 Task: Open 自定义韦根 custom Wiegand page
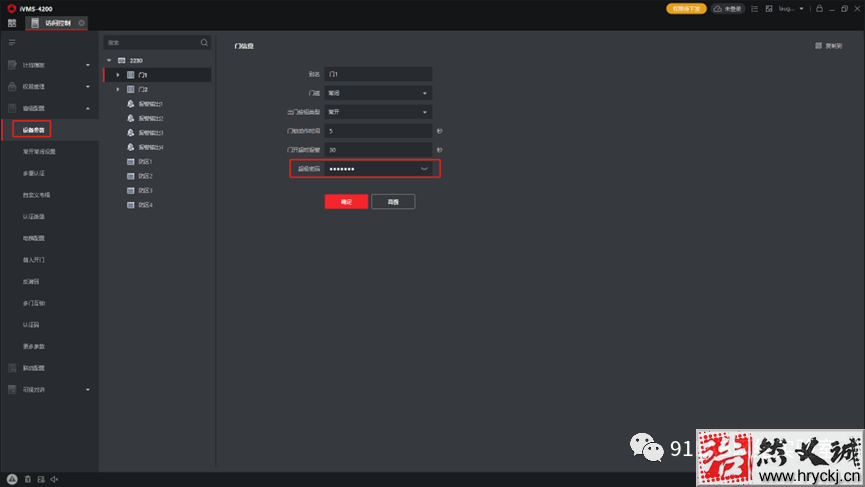point(36,195)
